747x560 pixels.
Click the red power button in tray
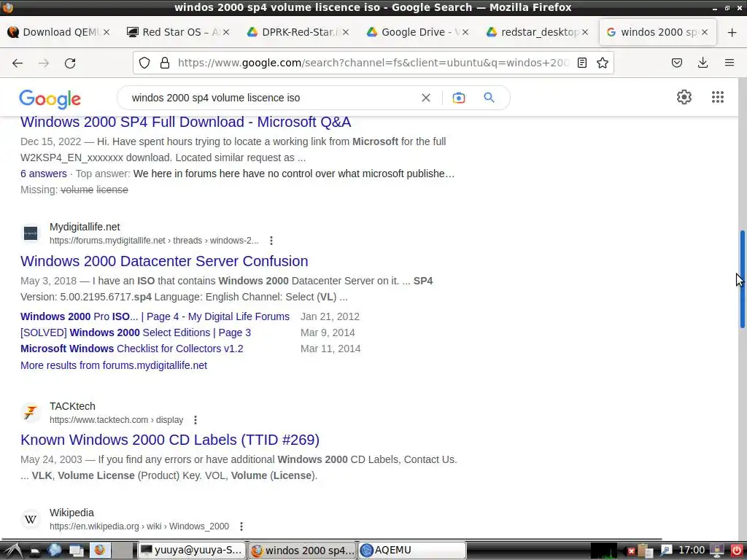(737, 551)
